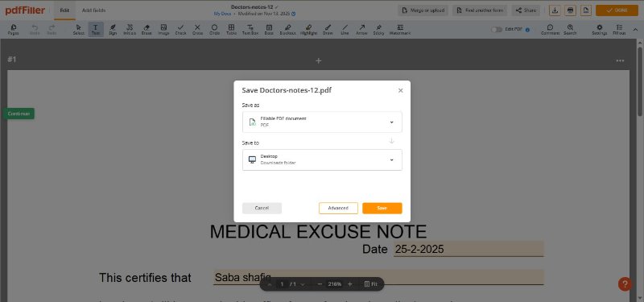The height and width of the screenshot is (302, 644).
Task: Click the name field with Saba shafiq
Action: point(378,277)
